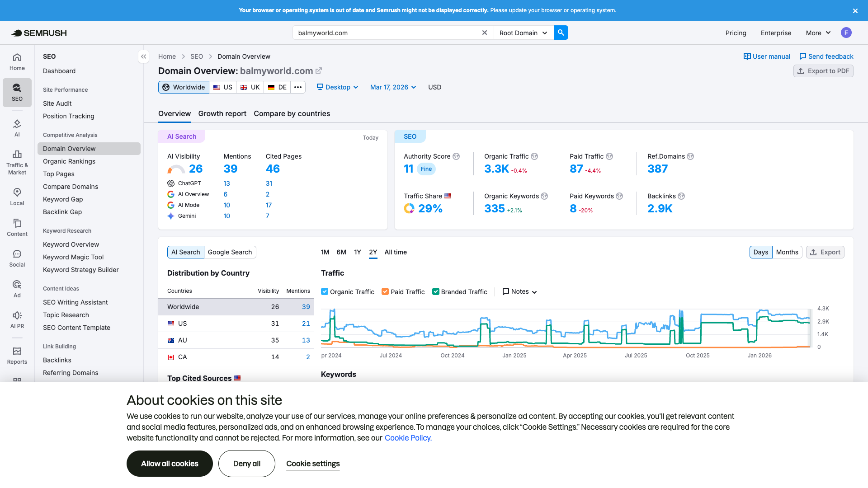The height and width of the screenshot is (488, 868).
Task: Select the Google Search tab
Action: pyautogui.click(x=230, y=252)
